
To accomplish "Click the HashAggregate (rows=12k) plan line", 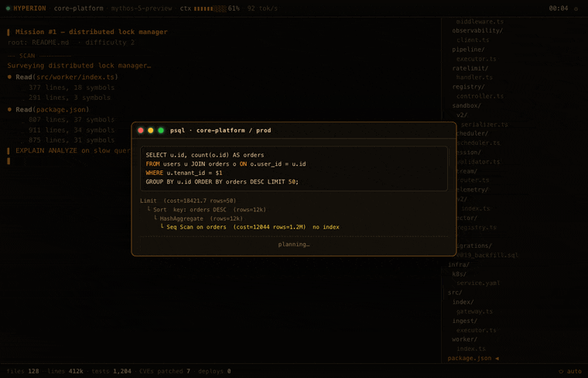I will coord(201,218).
